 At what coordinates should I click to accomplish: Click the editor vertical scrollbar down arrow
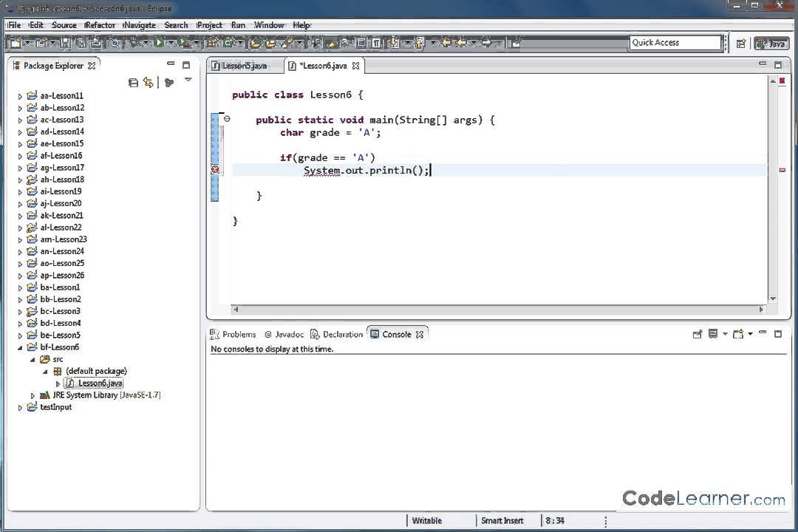point(773,299)
